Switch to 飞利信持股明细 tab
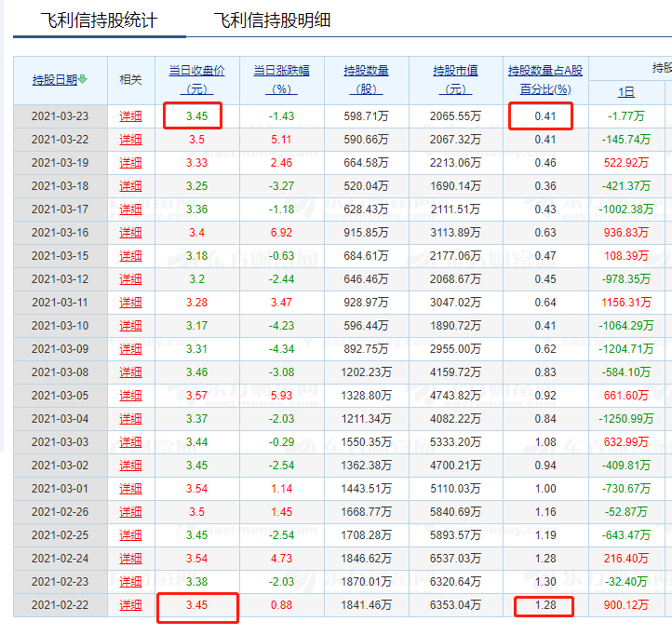The width and height of the screenshot is (672, 635). (272, 20)
